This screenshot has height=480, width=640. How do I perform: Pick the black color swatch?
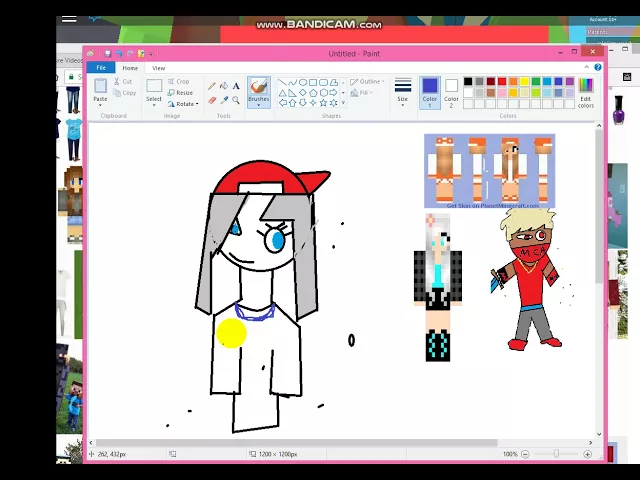coord(468,81)
